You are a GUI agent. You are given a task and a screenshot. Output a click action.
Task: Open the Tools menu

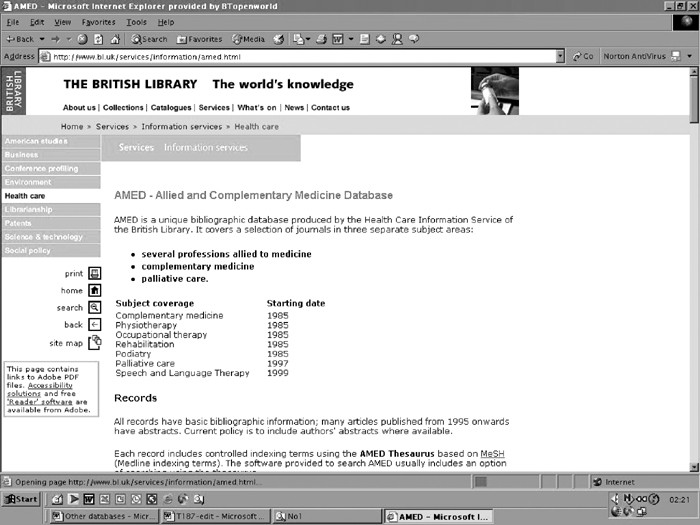tap(137, 22)
